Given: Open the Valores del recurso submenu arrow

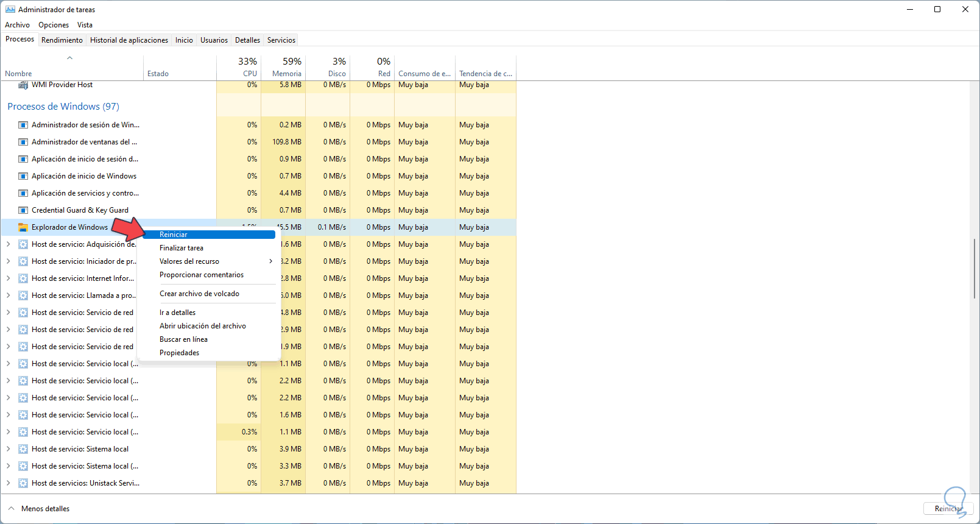Looking at the screenshot, I should tap(270, 261).
